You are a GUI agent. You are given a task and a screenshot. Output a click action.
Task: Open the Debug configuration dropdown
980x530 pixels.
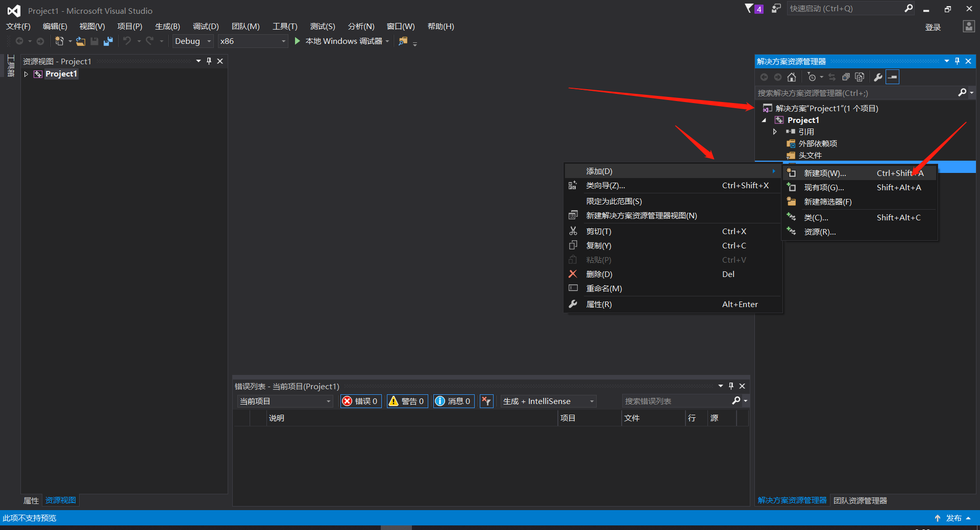192,41
